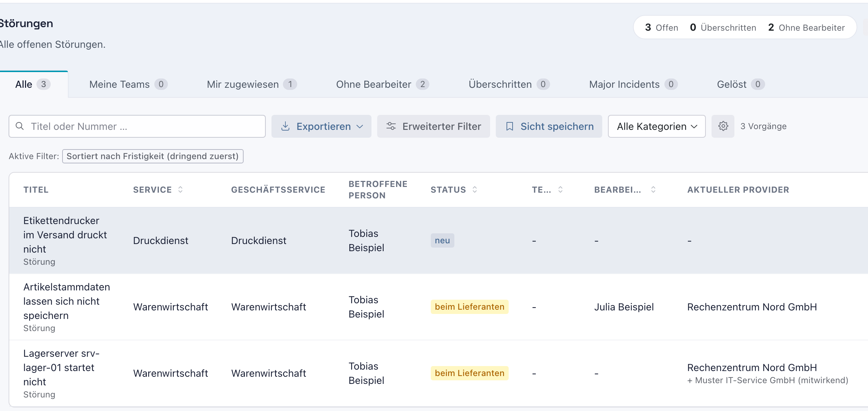
Task: Click the magnifier icon in the search field
Action: click(20, 126)
